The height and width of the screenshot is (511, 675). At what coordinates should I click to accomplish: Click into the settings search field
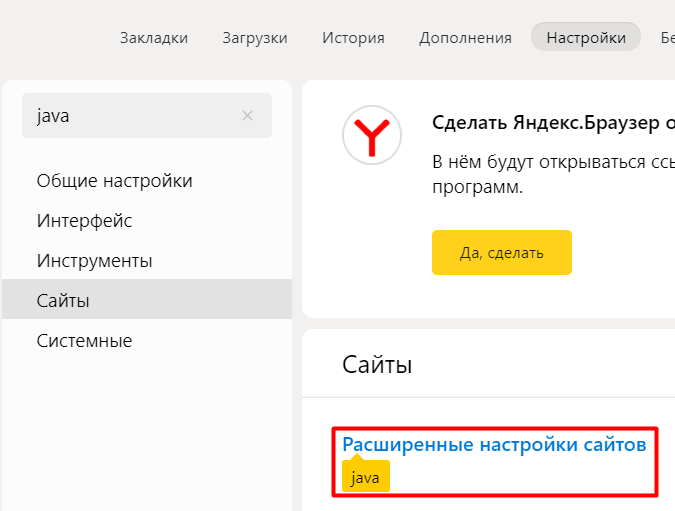(x=133, y=115)
